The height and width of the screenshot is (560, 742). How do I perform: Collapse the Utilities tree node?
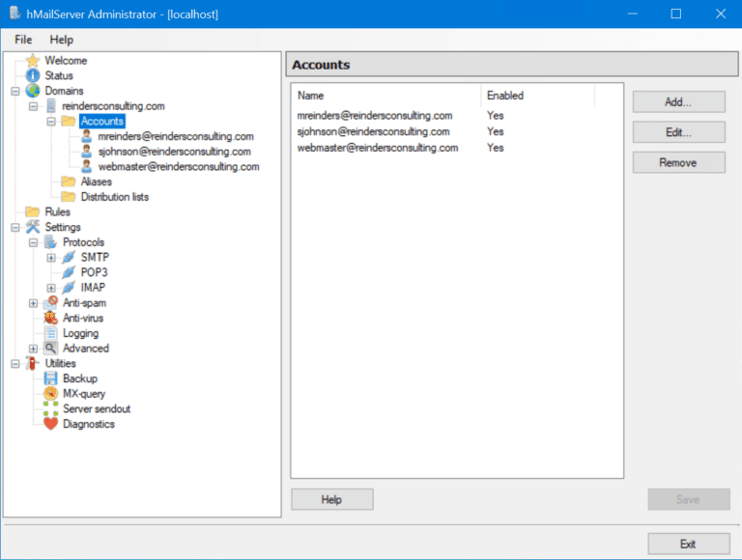[x=15, y=364]
